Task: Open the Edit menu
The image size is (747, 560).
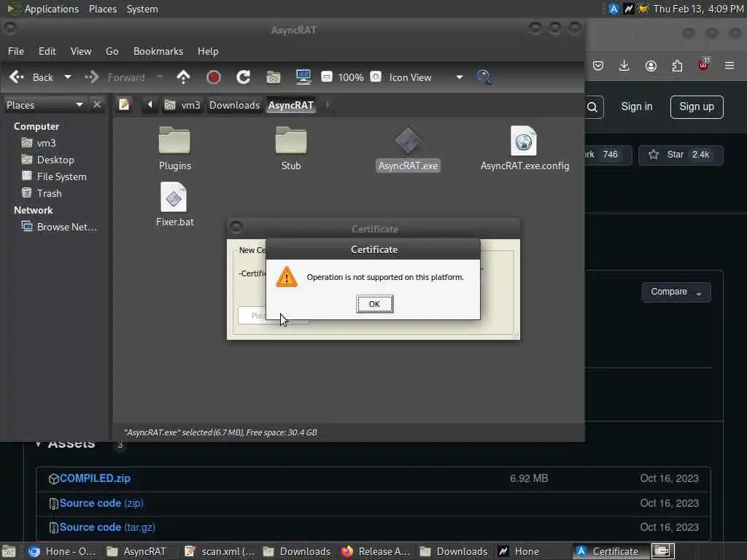Action: click(47, 51)
